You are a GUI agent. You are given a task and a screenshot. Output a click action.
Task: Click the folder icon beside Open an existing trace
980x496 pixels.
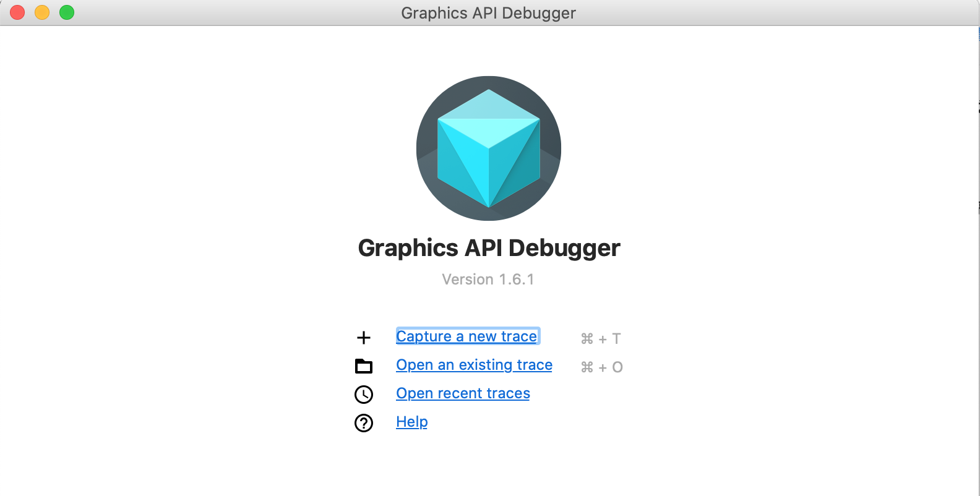point(364,366)
